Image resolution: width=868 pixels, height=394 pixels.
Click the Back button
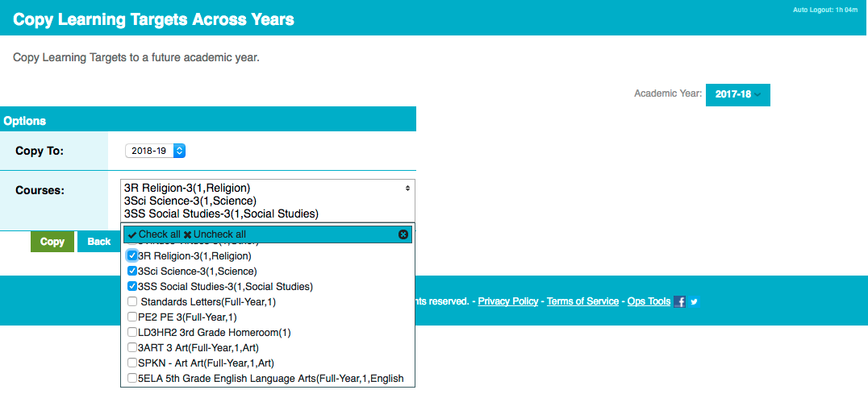coord(99,242)
